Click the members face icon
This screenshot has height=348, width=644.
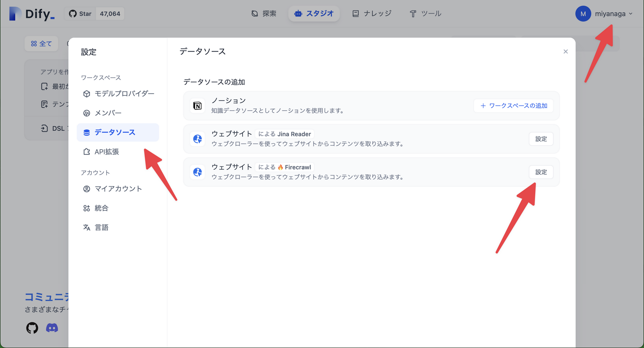point(87,113)
